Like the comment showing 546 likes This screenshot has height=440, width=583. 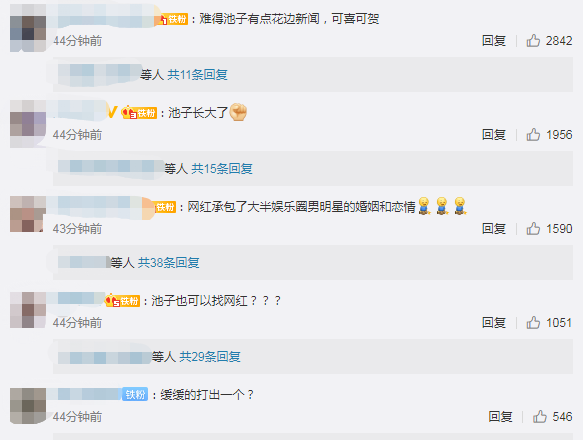click(540, 417)
